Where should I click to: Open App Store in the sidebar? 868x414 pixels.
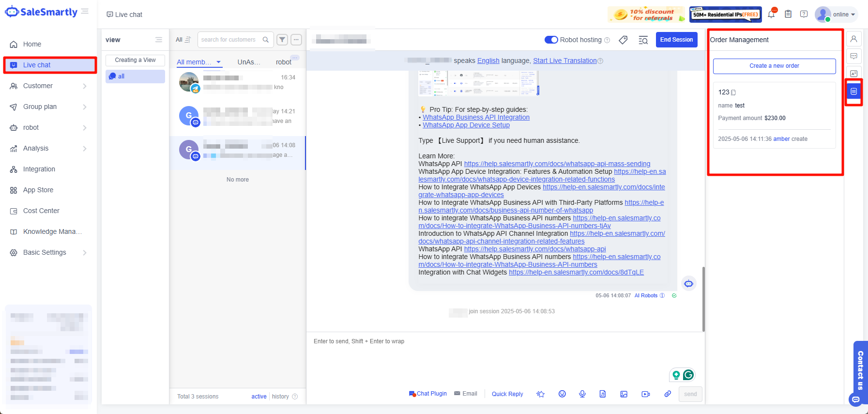coord(38,190)
